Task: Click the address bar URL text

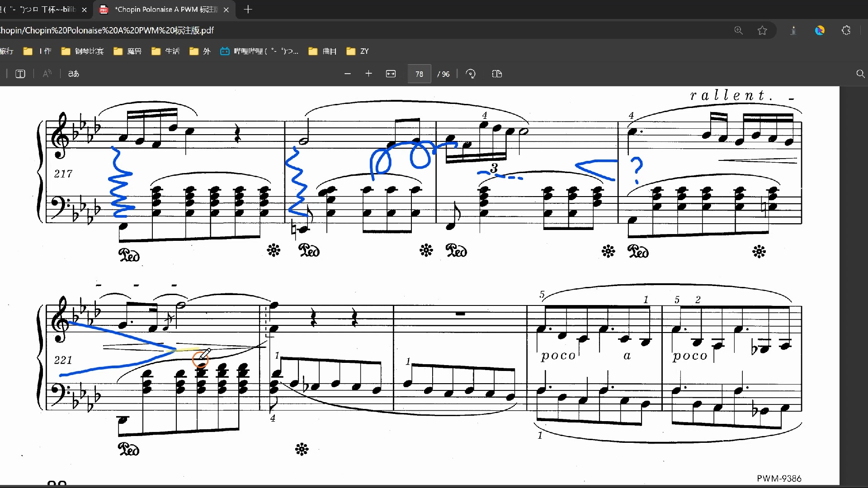Action: pos(107,30)
